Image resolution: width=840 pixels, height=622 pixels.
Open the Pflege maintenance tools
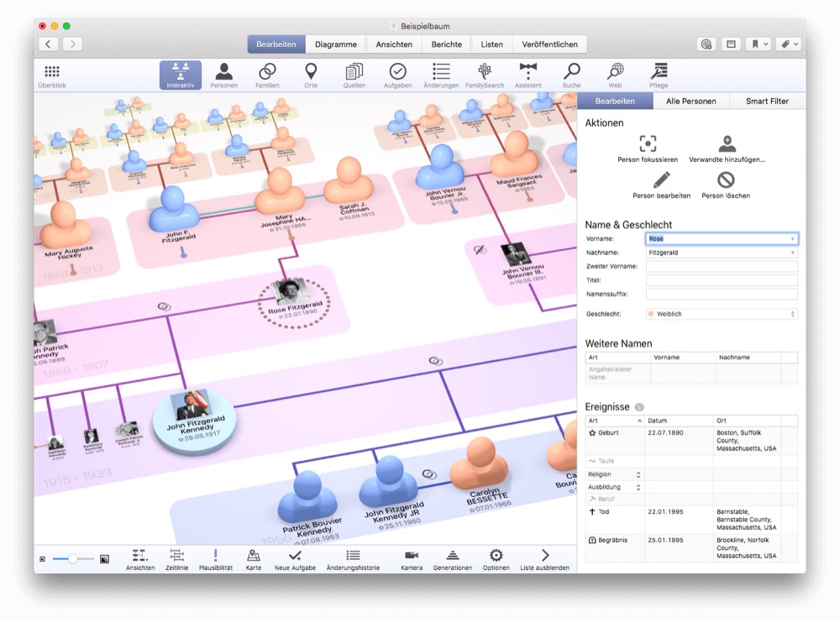click(659, 75)
